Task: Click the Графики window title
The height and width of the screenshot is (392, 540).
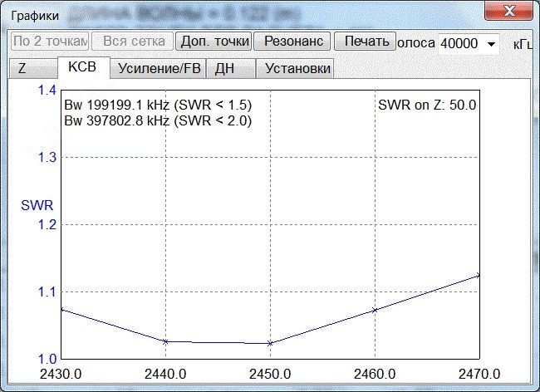Action: pos(35,16)
